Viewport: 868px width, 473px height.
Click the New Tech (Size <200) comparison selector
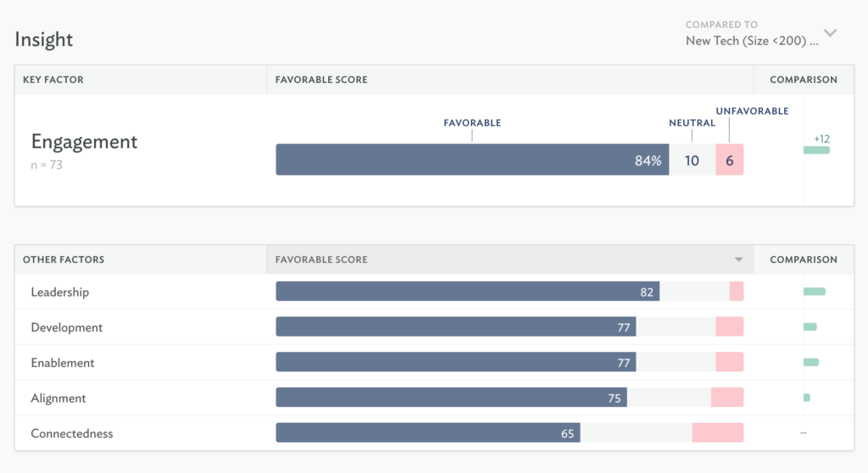pyautogui.click(x=752, y=41)
